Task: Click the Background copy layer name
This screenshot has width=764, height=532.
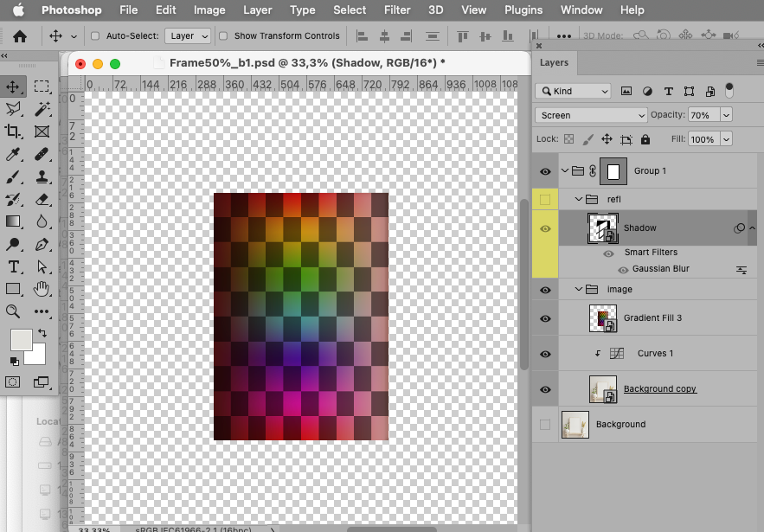Action: coord(659,389)
